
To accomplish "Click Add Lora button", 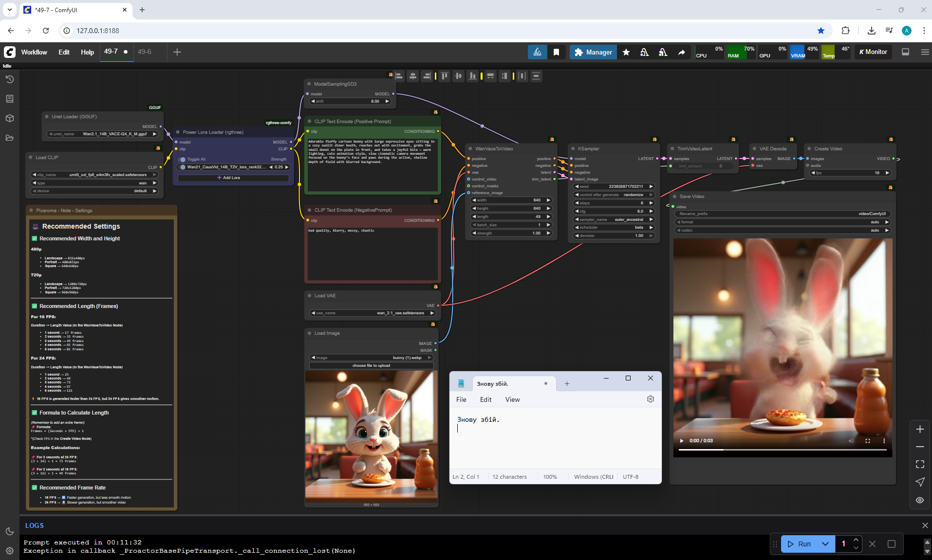I will tap(233, 178).
